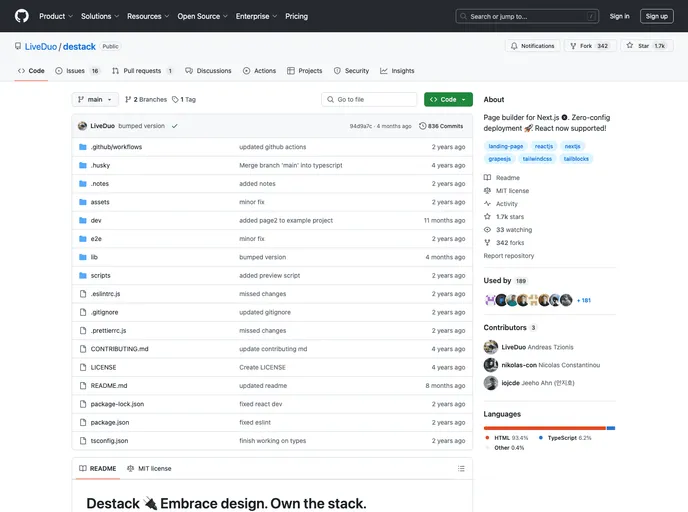
Task: Open the package-lock.json file
Action: click(x=117, y=404)
